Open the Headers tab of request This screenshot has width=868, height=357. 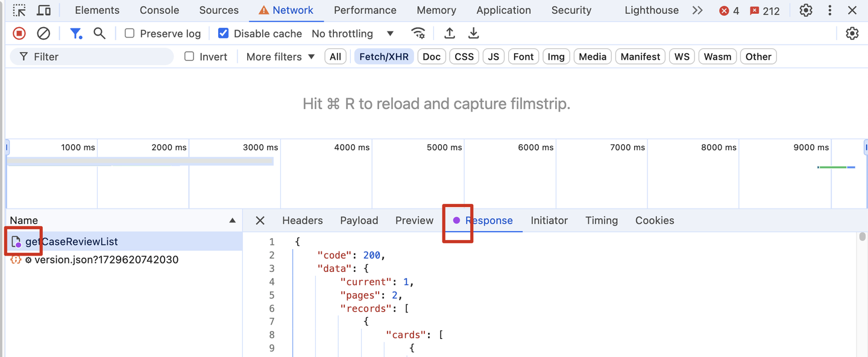coord(302,221)
